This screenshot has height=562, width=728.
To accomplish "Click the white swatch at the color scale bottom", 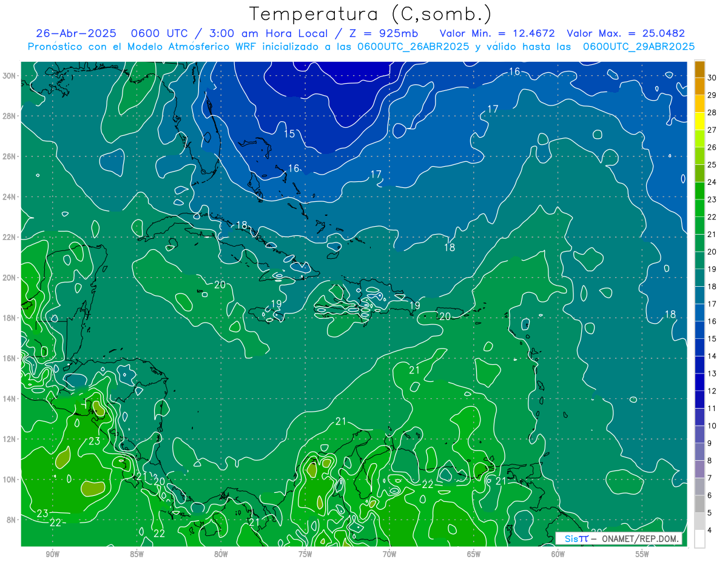I will pyautogui.click(x=699, y=539).
